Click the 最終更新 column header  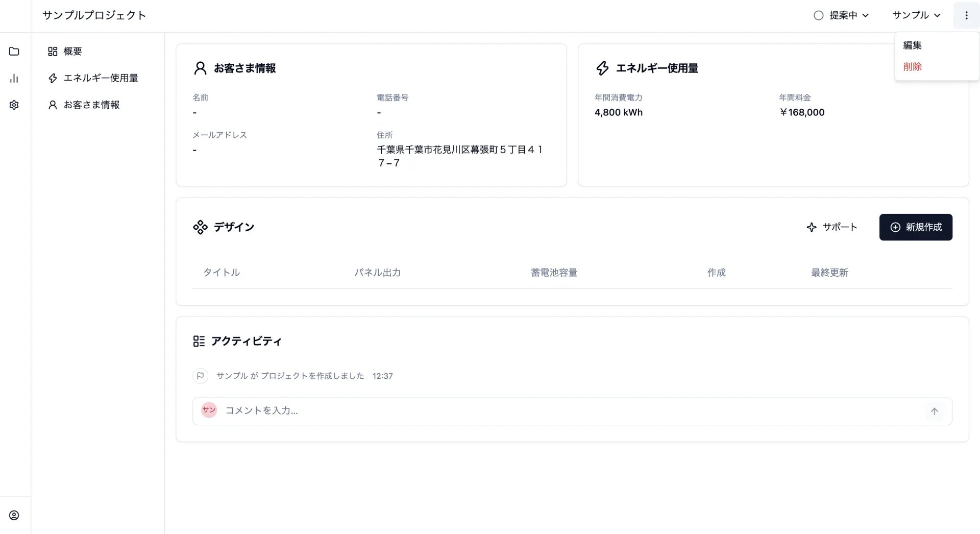(x=829, y=273)
